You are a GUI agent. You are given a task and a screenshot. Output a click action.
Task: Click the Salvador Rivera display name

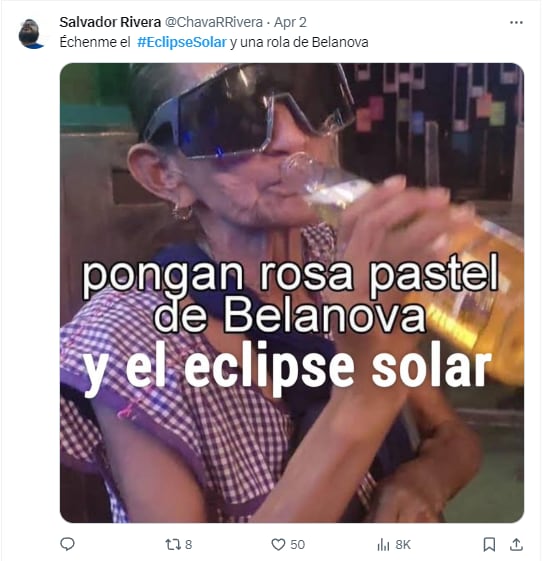pos(110,22)
